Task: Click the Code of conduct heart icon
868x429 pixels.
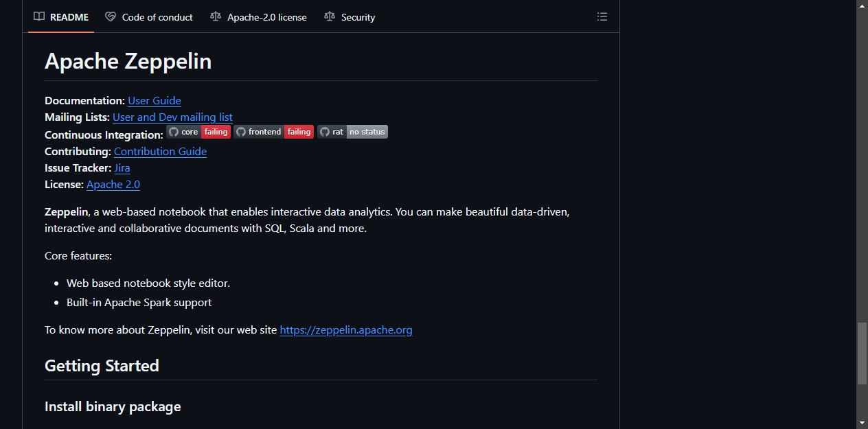Action: click(x=111, y=16)
